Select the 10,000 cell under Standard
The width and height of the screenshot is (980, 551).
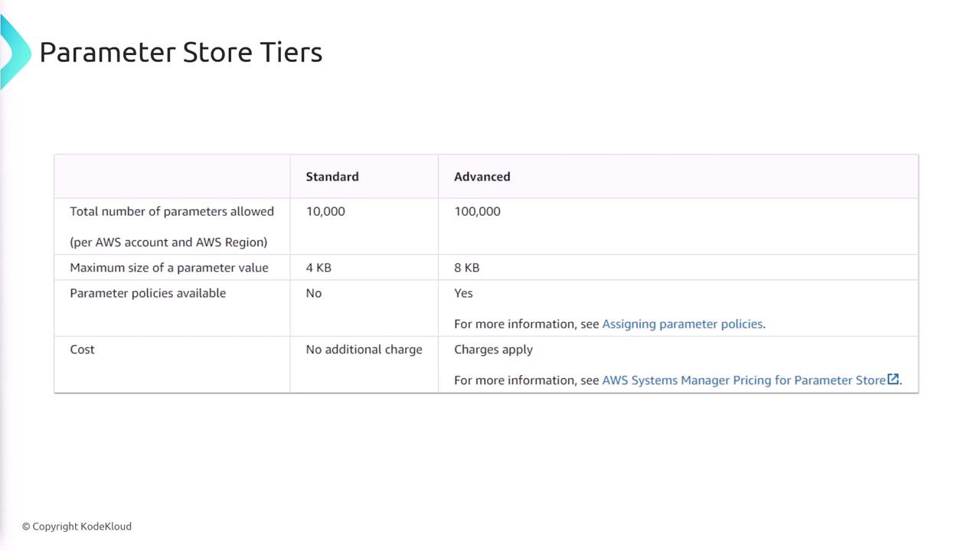(325, 211)
